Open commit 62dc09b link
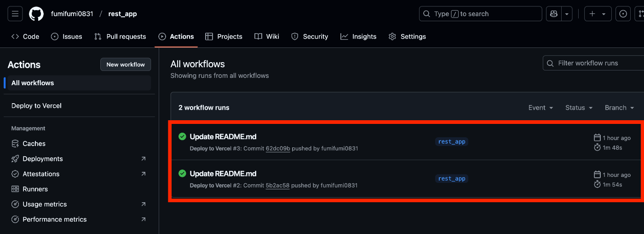Screen dimensions: 644x234 click(x=278, y=148)
